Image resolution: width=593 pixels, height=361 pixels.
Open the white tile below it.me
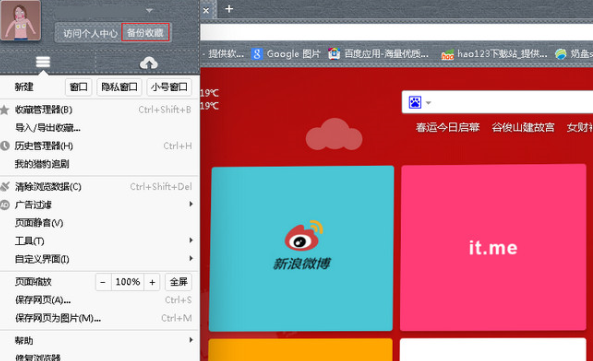coord(493,350)
